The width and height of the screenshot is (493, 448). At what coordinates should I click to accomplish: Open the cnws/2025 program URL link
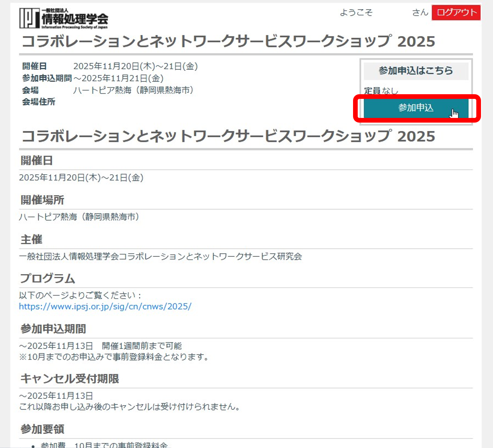pos(105,306)
